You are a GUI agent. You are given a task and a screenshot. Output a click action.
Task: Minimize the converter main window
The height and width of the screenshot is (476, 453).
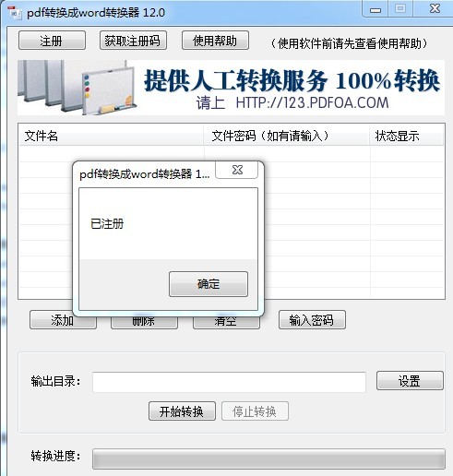[x=376, y=9]
